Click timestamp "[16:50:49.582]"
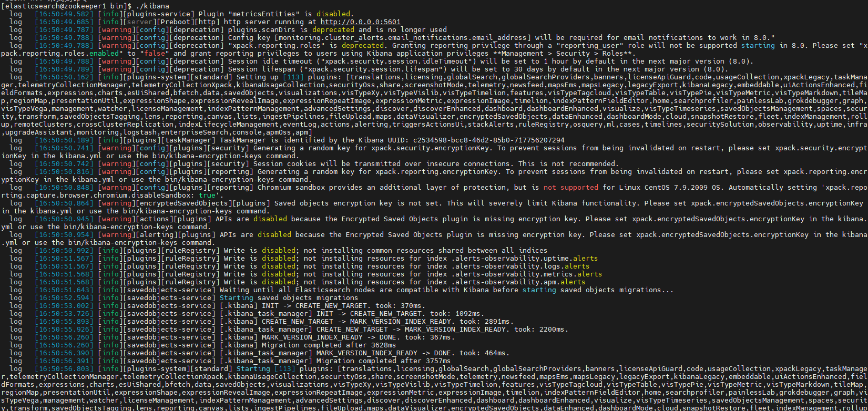The height and width of the screenshot is (411, 868). pyautogui.click(x=64, y=14)
